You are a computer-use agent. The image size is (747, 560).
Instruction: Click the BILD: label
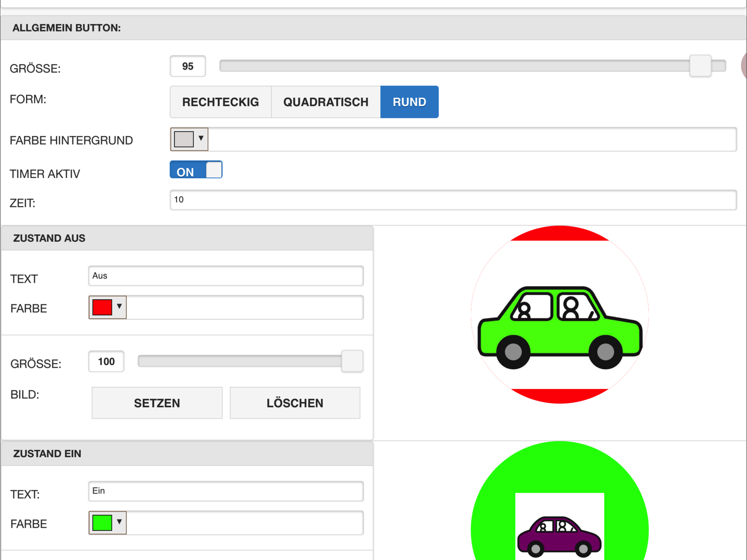25,395
